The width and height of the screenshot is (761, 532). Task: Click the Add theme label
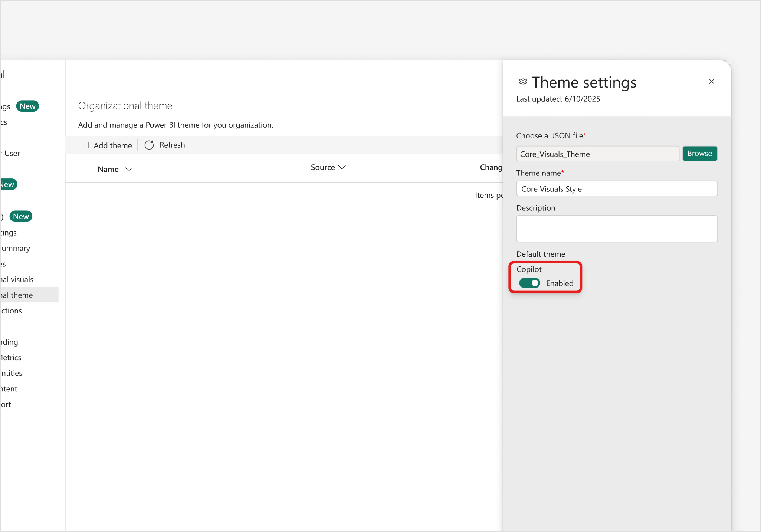tap(113, 145)
